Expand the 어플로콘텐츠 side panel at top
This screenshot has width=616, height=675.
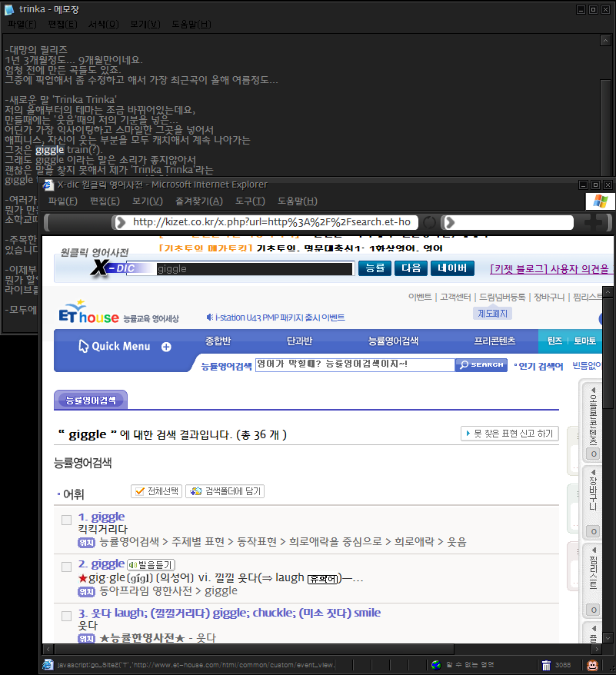click(x=593, y=421)
